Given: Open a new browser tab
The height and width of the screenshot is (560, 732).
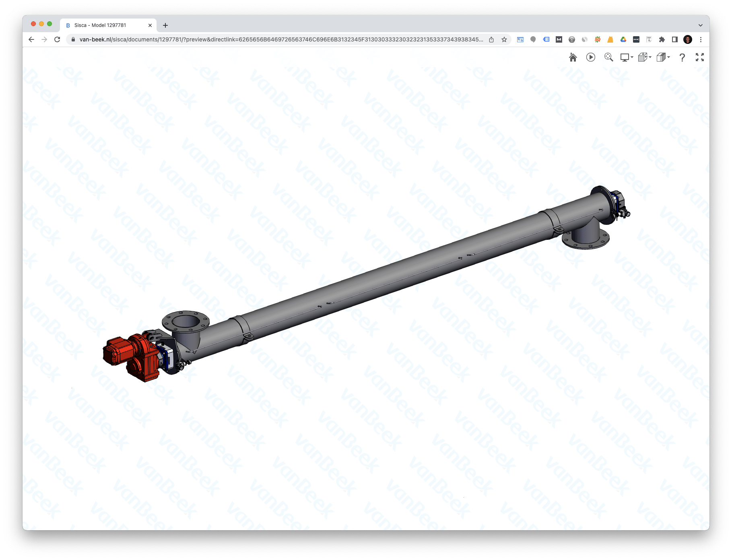Looking at the screenshot, I should click(165, 25).
